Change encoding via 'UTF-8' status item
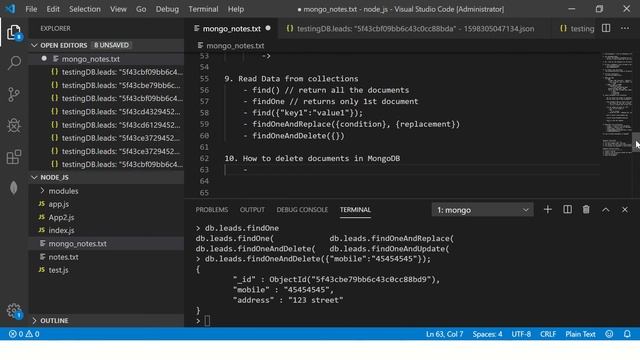Screen dimensions: 640x360 tap(521, 334)
